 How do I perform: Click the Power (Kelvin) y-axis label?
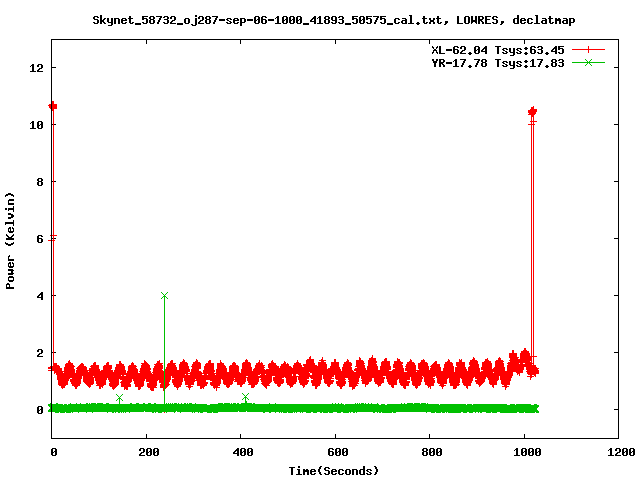pyautogui.click(x=10, y=241)
